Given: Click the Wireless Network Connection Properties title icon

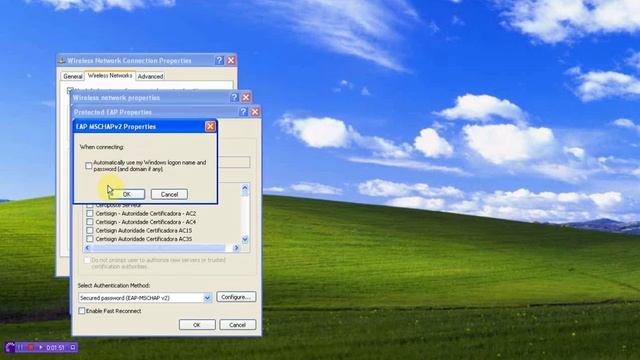Looking at the screenshot, I should pyautogui.click(x=62, y=60).
